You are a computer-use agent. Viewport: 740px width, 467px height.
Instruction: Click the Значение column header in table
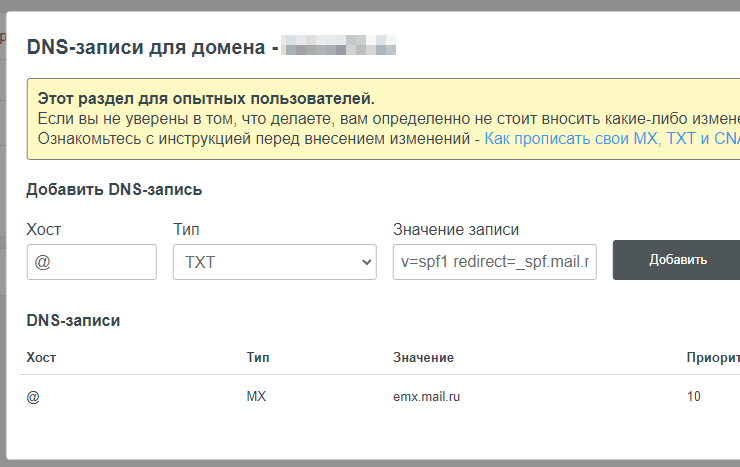(423, 357)
